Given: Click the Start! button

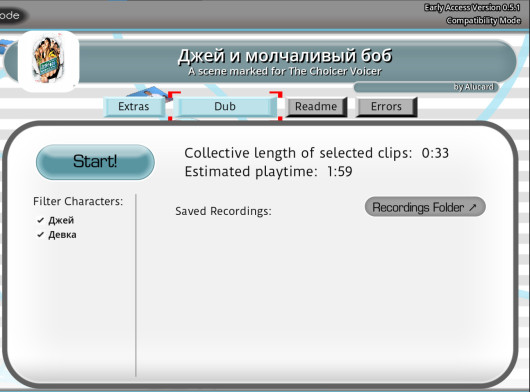Looking at the screenshot, I should click(x=95, y=162).
